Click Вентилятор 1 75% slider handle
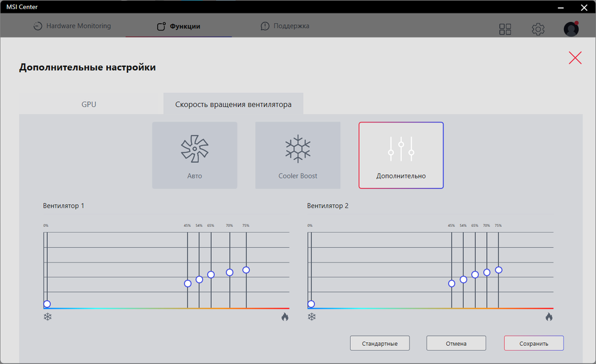Screen dimensions: 596x364 [246, 270]
